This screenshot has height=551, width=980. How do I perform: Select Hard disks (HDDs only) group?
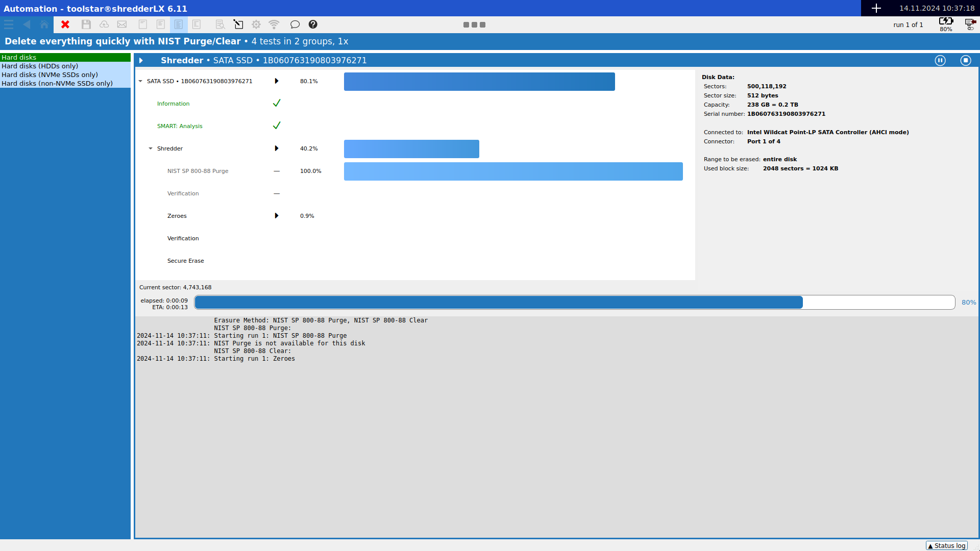pyautogui.click(x=40, y=66)
